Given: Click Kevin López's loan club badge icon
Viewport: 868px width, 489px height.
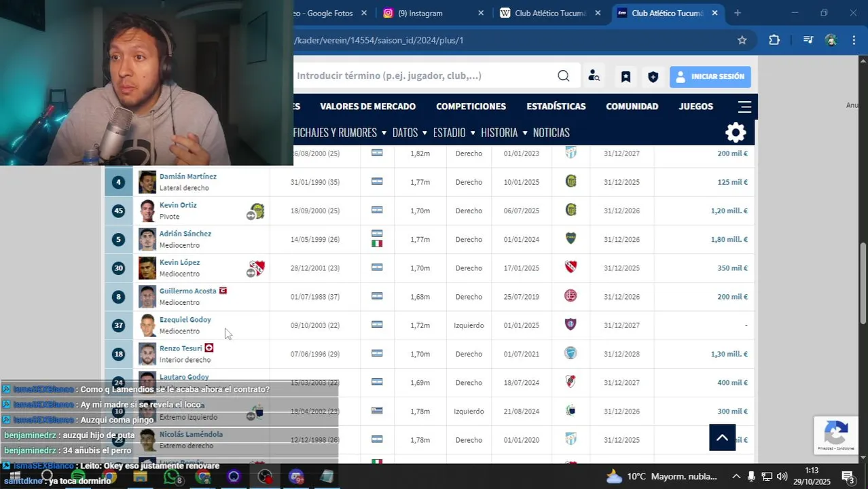Looking at the screenshot, I should click(257, 268).
